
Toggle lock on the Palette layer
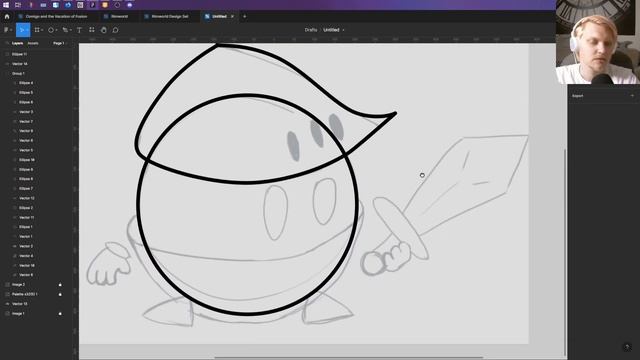click(x=60, y=294)
